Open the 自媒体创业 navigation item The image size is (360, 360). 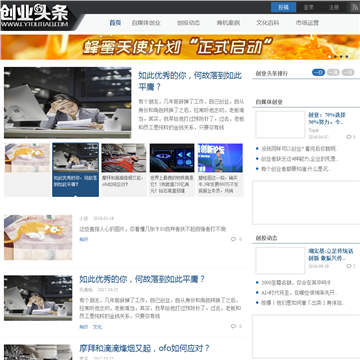tap(146, 23)
